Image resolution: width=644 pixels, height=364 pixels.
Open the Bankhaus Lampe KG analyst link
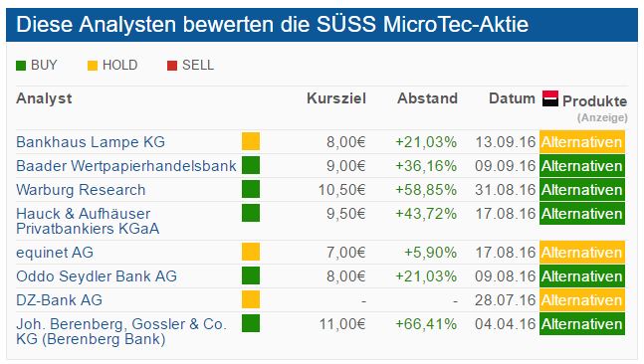pyautogui.click(x=91, y=142)
